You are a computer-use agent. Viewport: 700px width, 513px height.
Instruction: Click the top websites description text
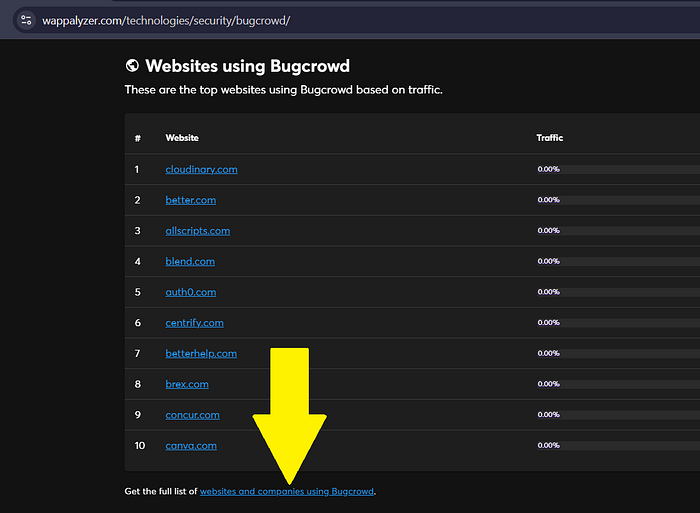pyautogui.click(x=283, y=90)
